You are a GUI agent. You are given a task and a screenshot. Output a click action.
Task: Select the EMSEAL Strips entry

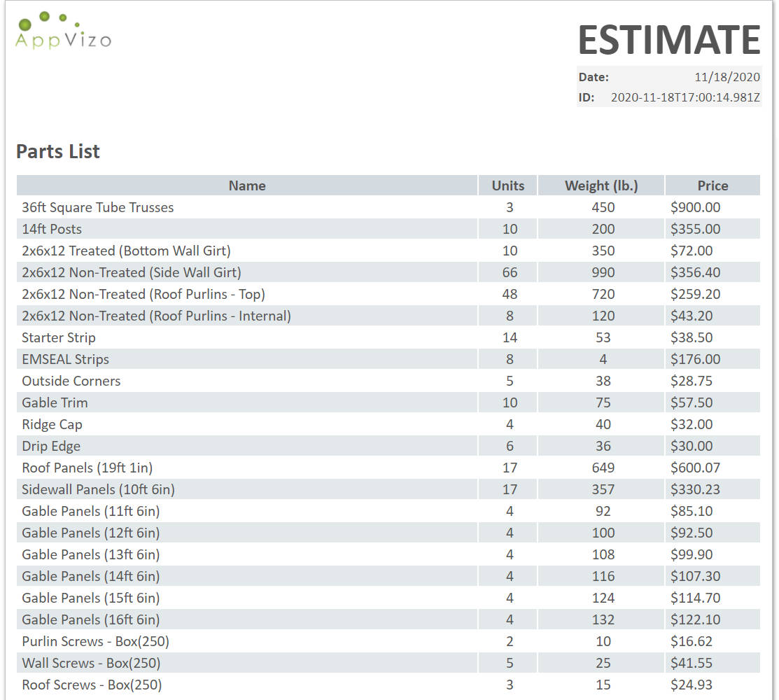coord(66,359)
